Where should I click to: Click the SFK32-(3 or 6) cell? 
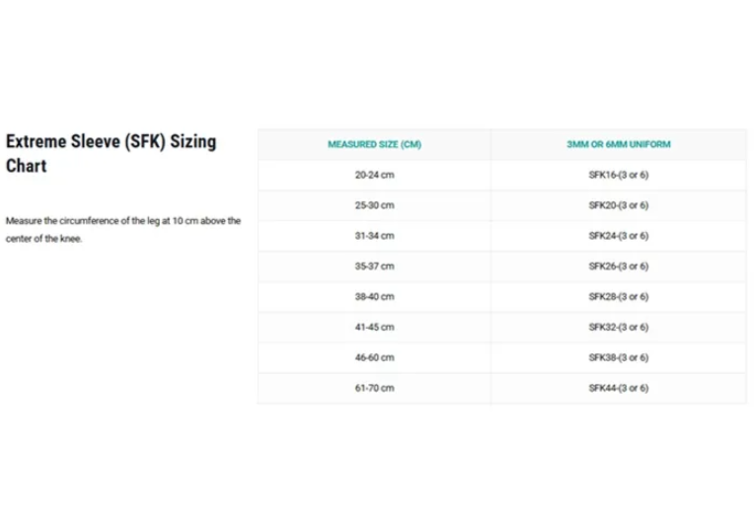click(x=619, y=327)
